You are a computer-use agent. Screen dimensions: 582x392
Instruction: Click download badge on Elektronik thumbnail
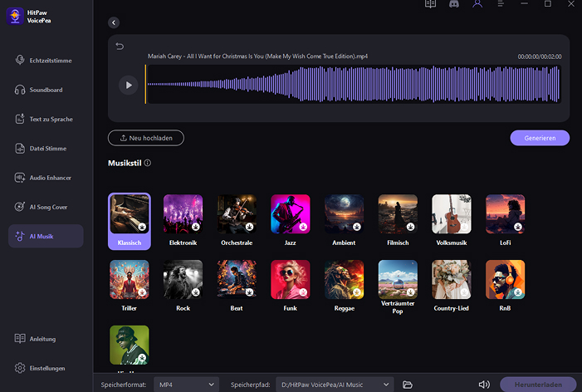coord(196,227)
